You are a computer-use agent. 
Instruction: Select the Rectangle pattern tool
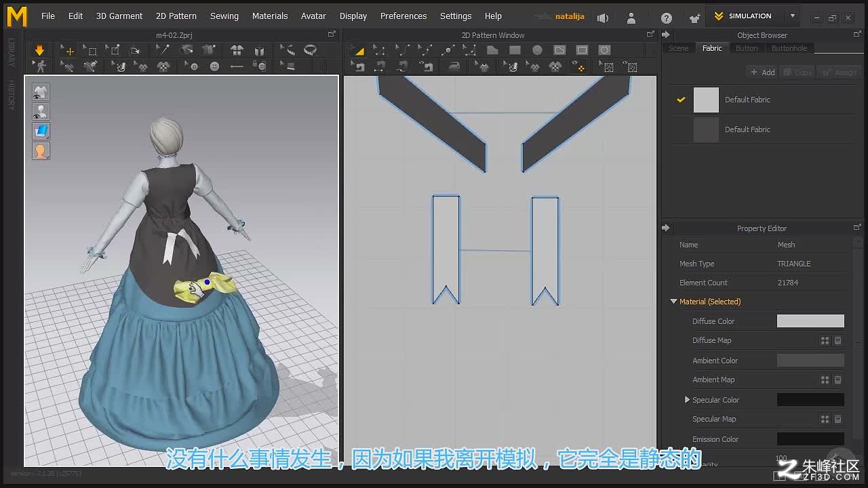pyautogui.click(x=515, y=50)
